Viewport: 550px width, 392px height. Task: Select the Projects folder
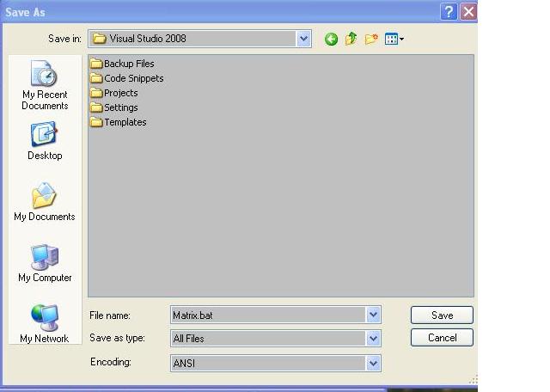[114, 93]
